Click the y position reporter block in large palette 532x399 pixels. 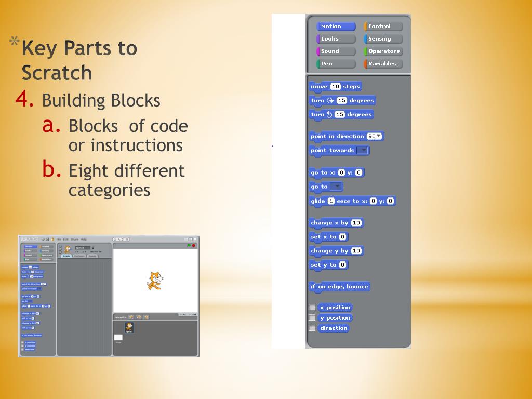[x=335, y=318]
